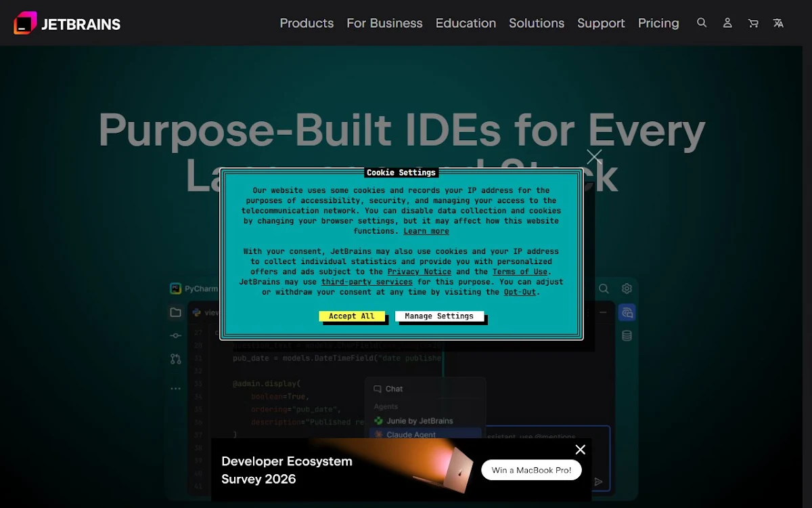Click the JetBrains logo

[x=67, y=23]
